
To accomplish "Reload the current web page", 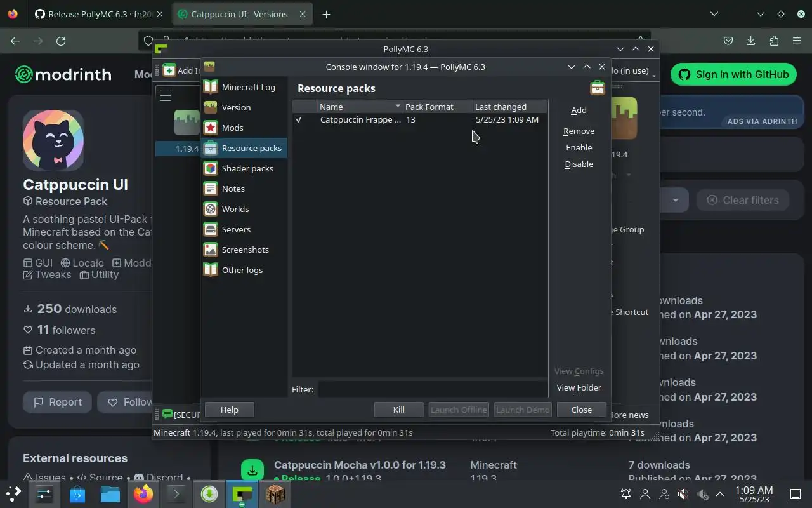I will (x=61, y=41).
